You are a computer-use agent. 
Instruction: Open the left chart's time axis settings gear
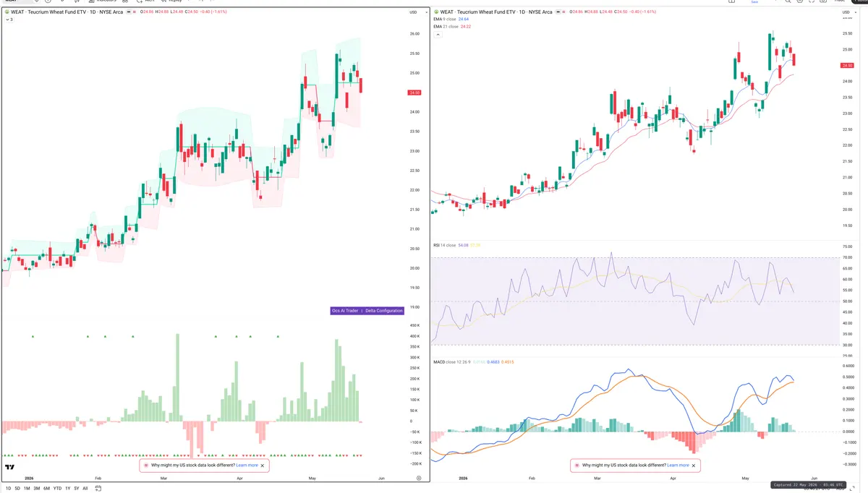point(419,479)
